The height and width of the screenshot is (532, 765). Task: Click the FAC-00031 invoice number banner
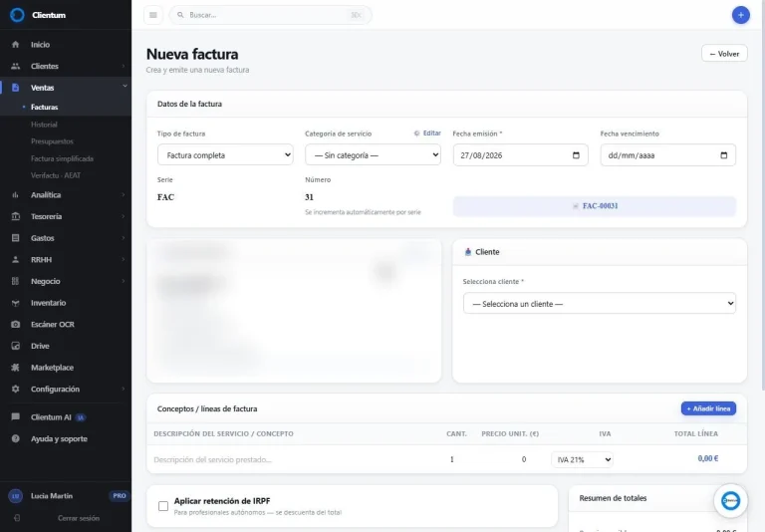[595, 206]
